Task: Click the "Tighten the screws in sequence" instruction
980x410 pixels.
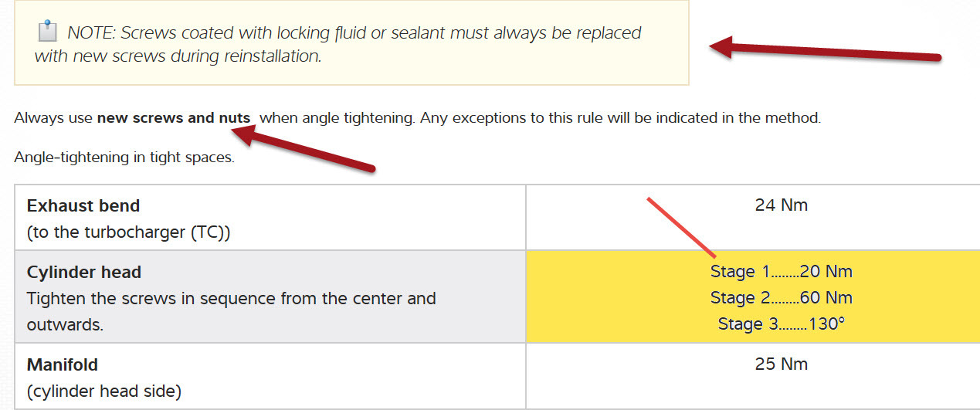Action: click(231, 298)
